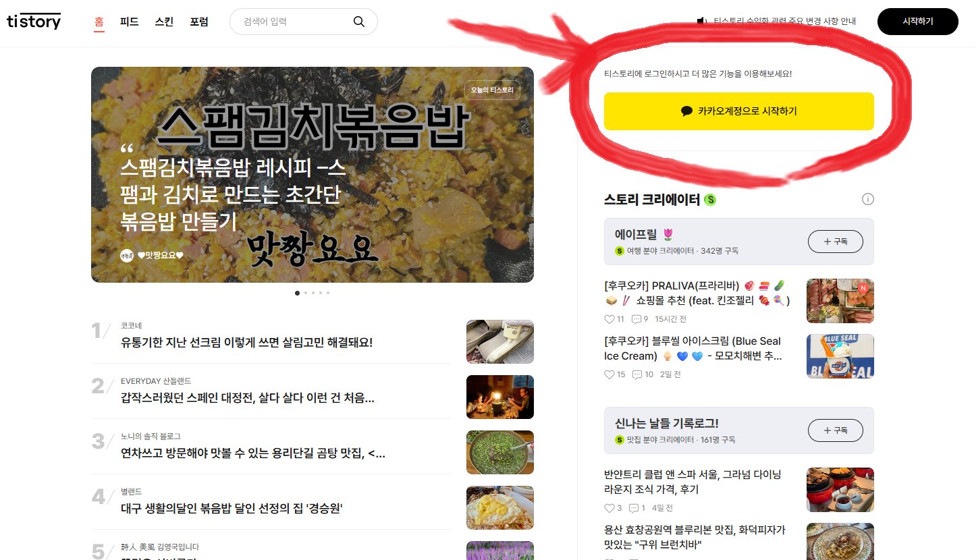Image resolution: width=976 pixels, height=560 pixels.
Task: Click blog name 詩人 美風 김영국입니다
Action: tap(160, 547)
